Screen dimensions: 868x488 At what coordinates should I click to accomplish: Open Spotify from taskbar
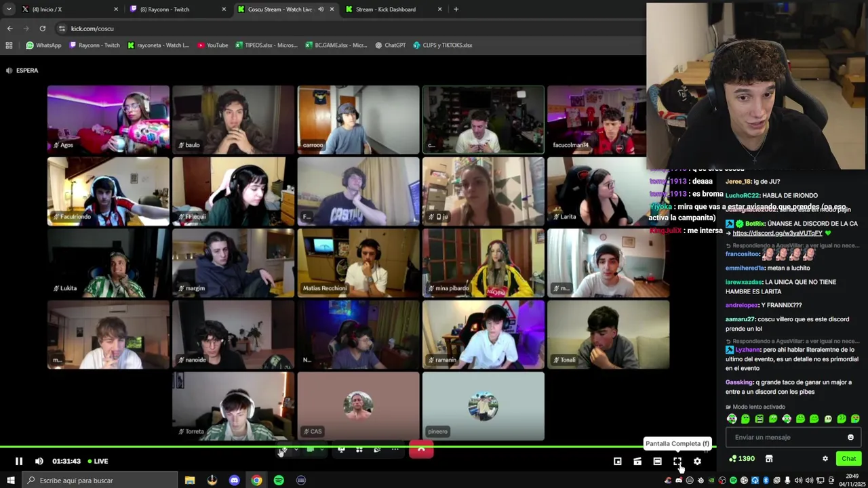click(279, 481)
